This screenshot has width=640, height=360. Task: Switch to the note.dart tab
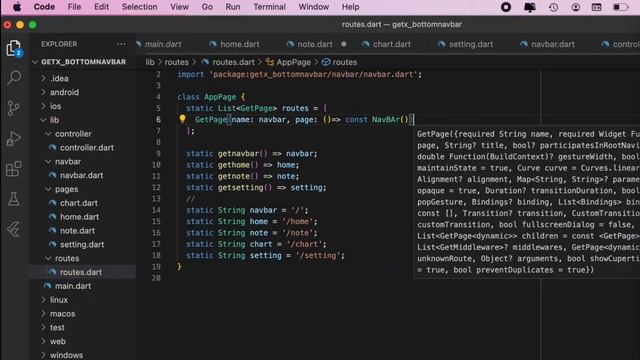click(x=315, y=44)
